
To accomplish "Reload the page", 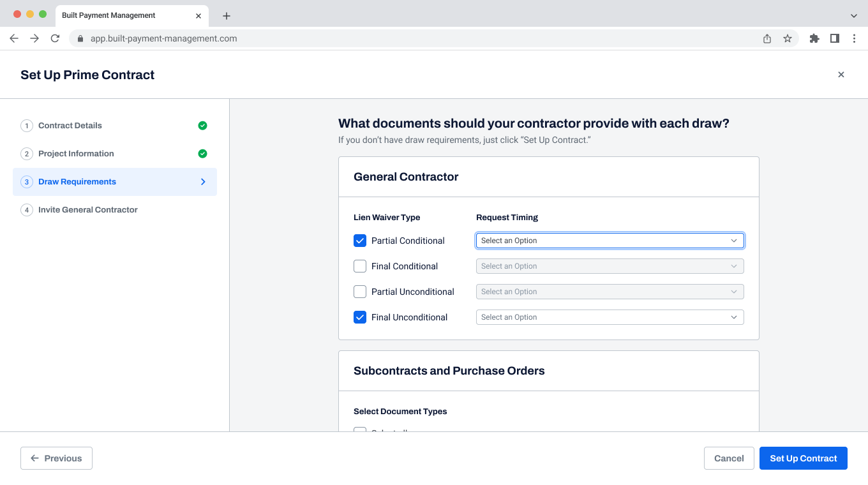I will [x=55, y=38].
